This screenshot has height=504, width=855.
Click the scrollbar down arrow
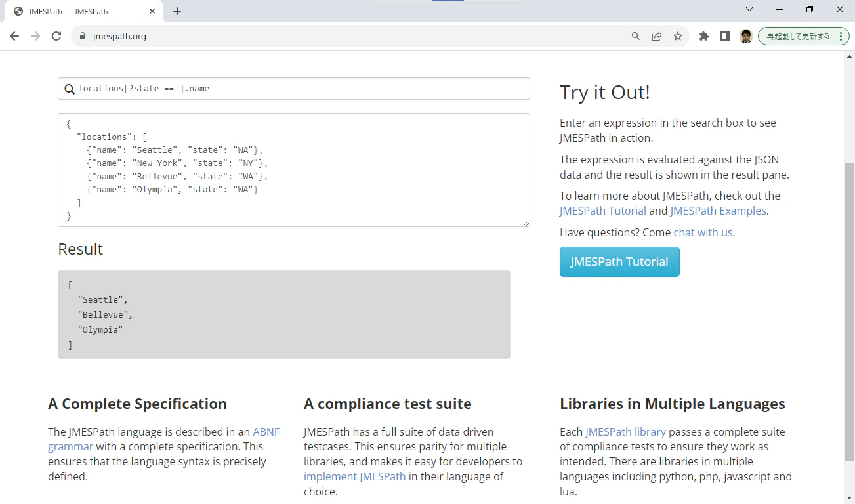[849, 498]
